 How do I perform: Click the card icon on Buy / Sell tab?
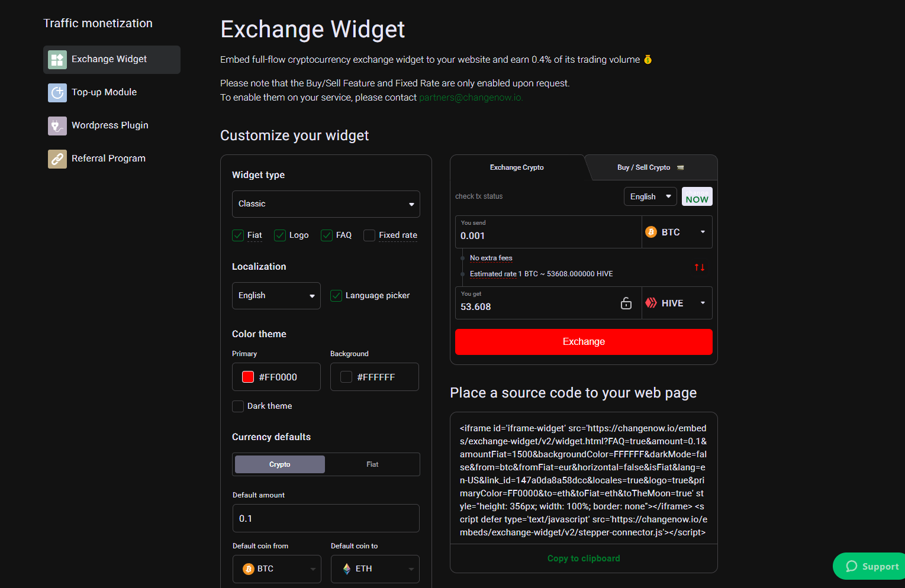point(680,167)
